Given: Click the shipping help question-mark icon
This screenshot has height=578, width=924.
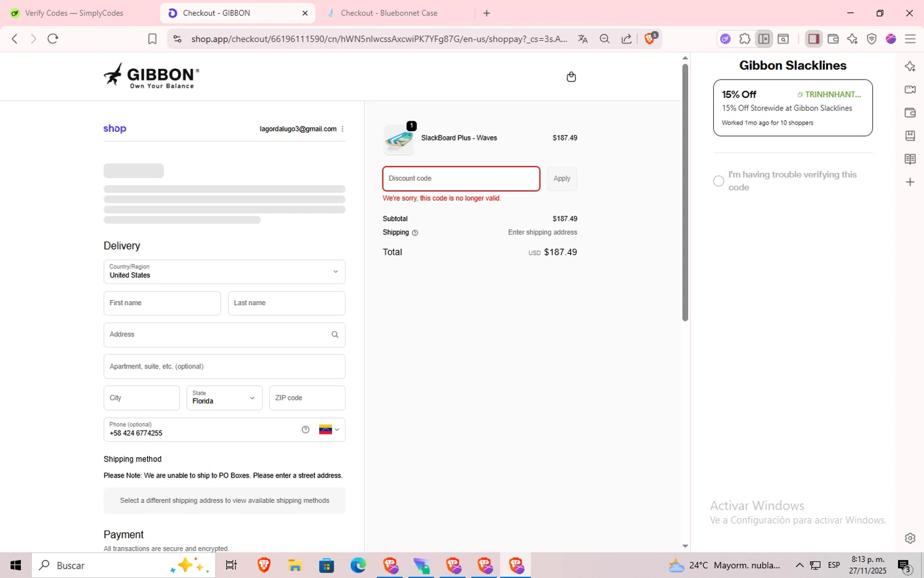Looking at the screenshot, I should tap(415, 233).
